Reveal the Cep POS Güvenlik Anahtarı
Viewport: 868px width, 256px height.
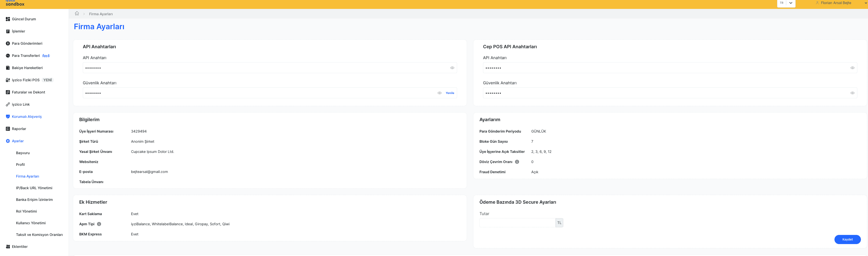point(852,93)
